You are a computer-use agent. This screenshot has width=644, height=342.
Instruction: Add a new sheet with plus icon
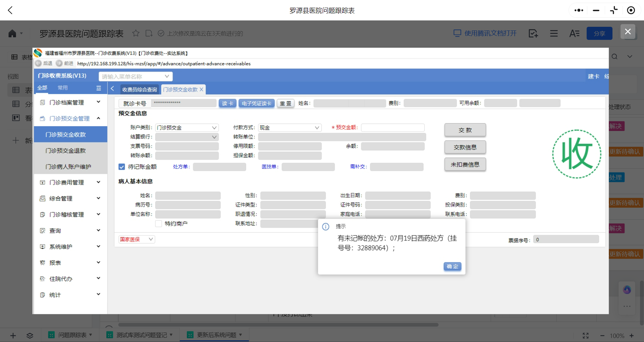[13, 335]
